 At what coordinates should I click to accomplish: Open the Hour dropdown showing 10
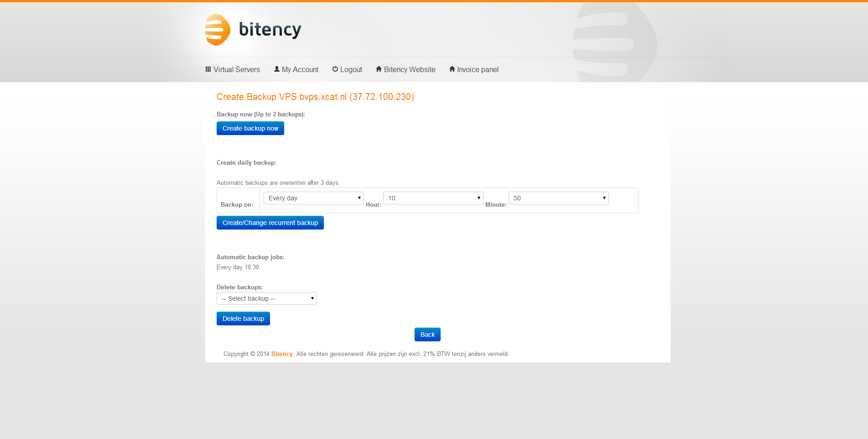(433, 198)
